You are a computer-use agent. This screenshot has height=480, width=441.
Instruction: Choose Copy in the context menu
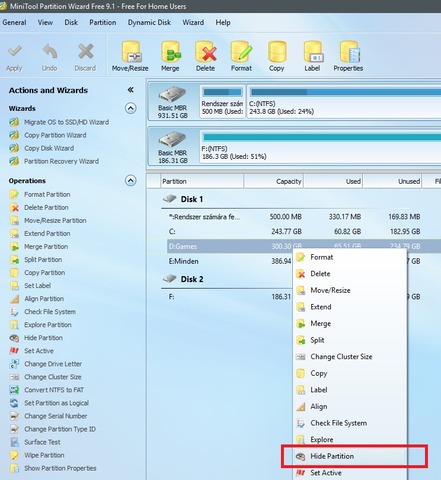(350, 373)
